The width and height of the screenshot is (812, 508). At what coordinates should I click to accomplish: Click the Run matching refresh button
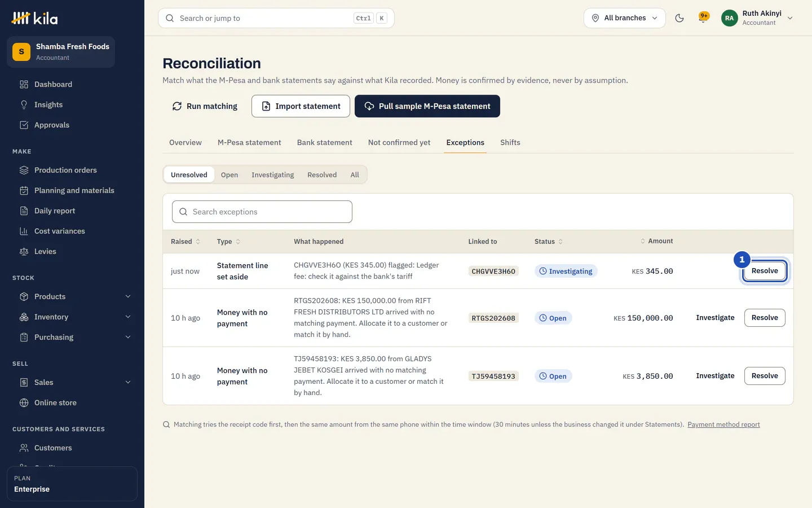[x=205, y=106]
